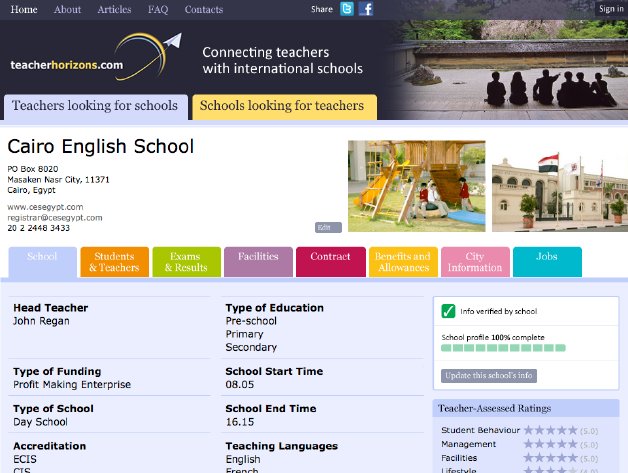The height and width of the screenshot is (473, 628).
Task: Click the head teacher name John Regan
Action: pyautogui.click(x=41, y=321)
